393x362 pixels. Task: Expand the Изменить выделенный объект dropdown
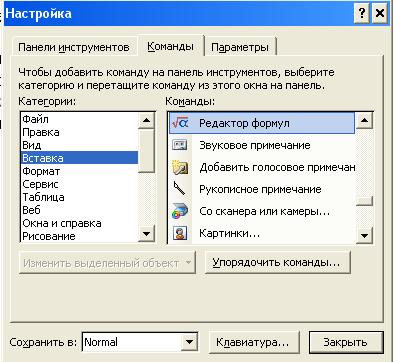[188, 263]
